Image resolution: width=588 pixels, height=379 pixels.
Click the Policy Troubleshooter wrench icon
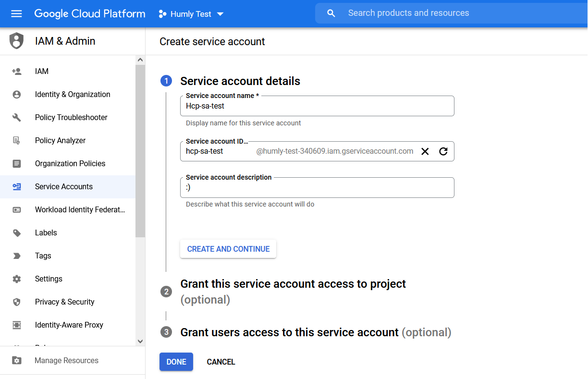pos(16,117)
